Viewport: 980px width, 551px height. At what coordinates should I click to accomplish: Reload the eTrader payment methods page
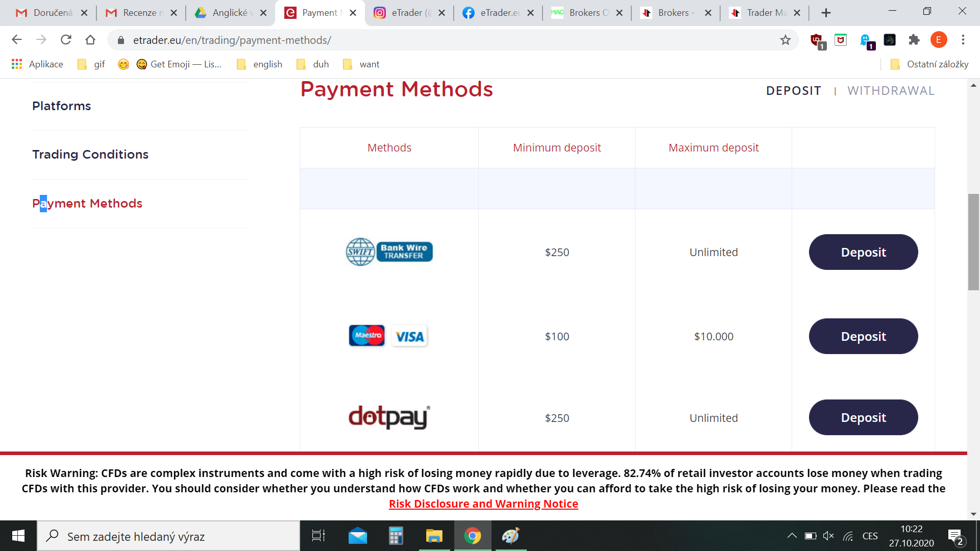[x=66, y=40]
